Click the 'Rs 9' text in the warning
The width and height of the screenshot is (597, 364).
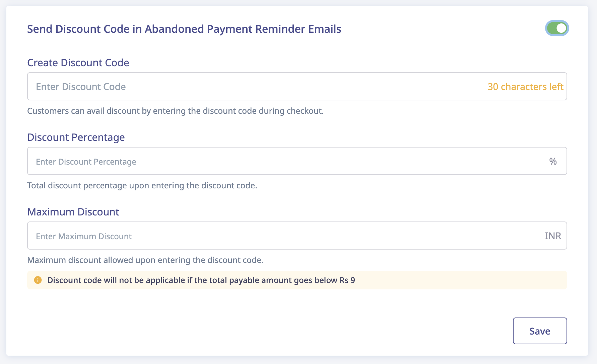347,280
